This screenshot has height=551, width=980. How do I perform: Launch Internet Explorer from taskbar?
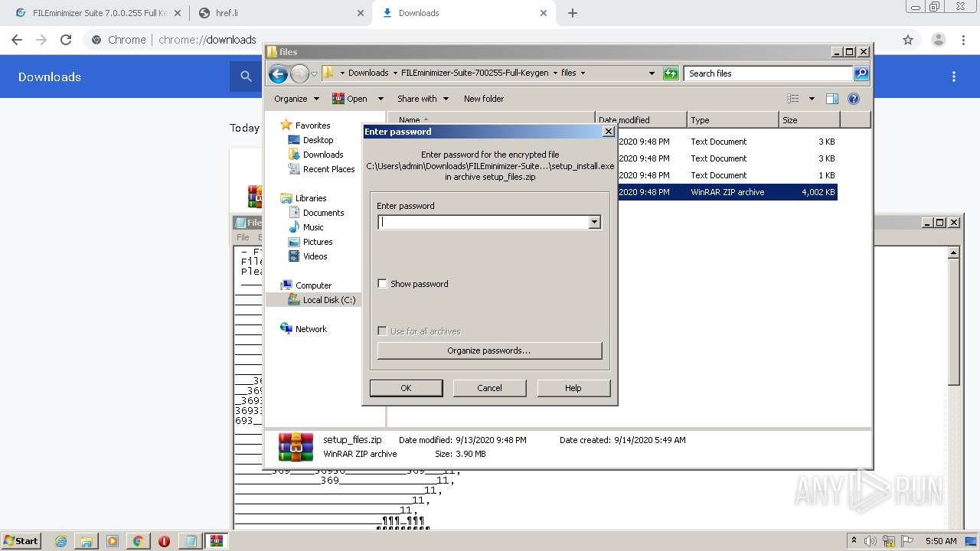coord(60,541)
